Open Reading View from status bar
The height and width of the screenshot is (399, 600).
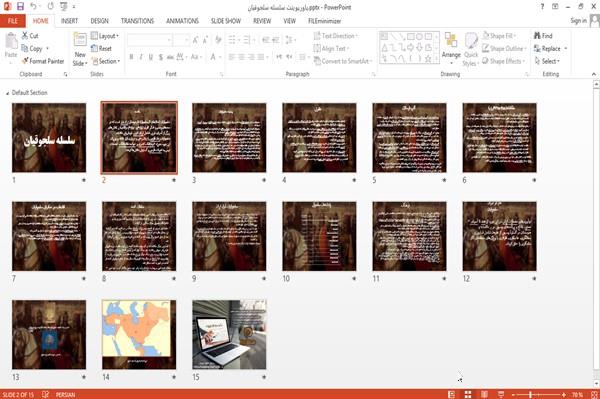click(x=484, y=394)
